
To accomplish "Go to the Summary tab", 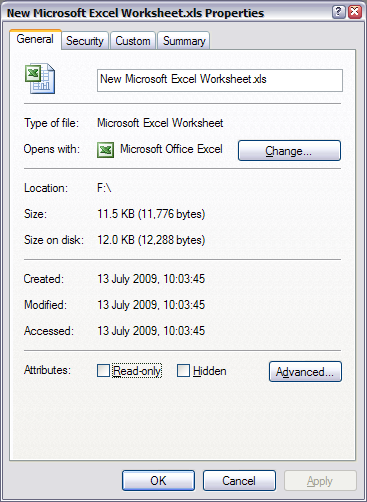I will (x=184, y=41).
